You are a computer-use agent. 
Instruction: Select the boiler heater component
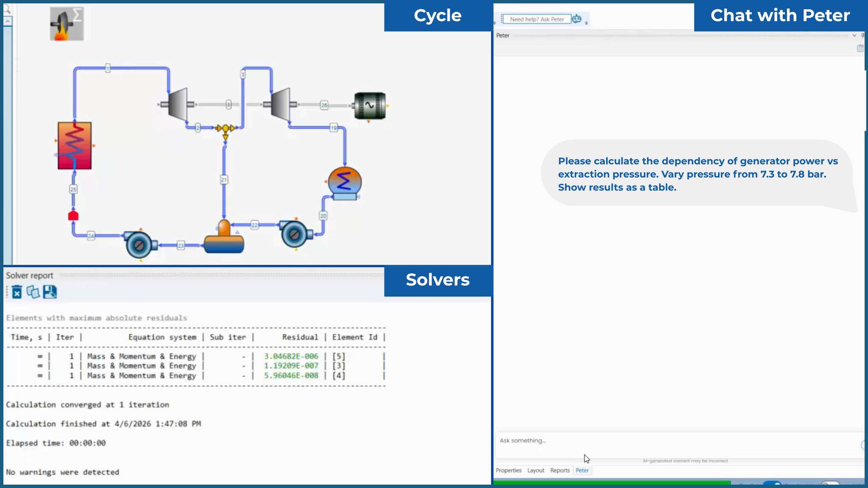75,146
